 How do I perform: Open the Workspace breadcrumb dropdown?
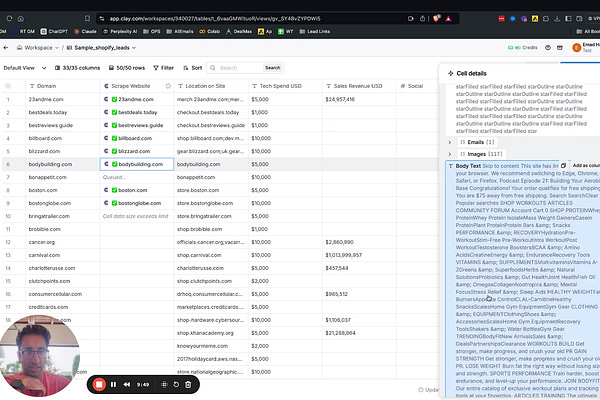point(38,48)
